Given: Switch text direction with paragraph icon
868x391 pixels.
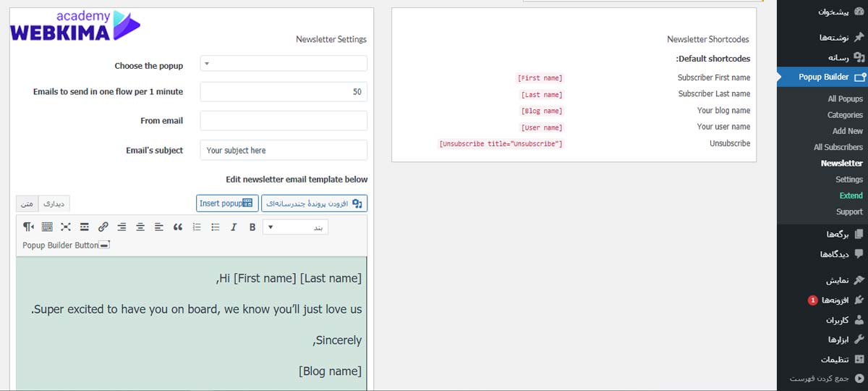Looking at the screenshot, I should pos(29,227).
